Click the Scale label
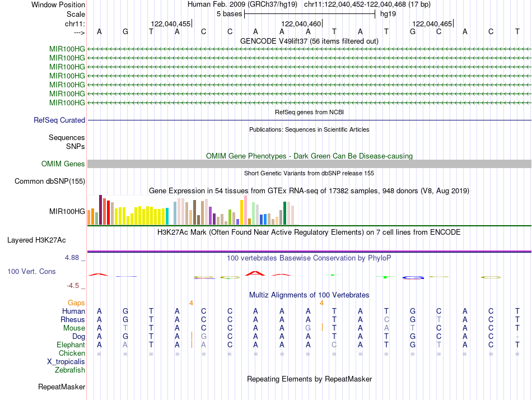This screenshot has height=400, width=532. click(x=76, y=14)
